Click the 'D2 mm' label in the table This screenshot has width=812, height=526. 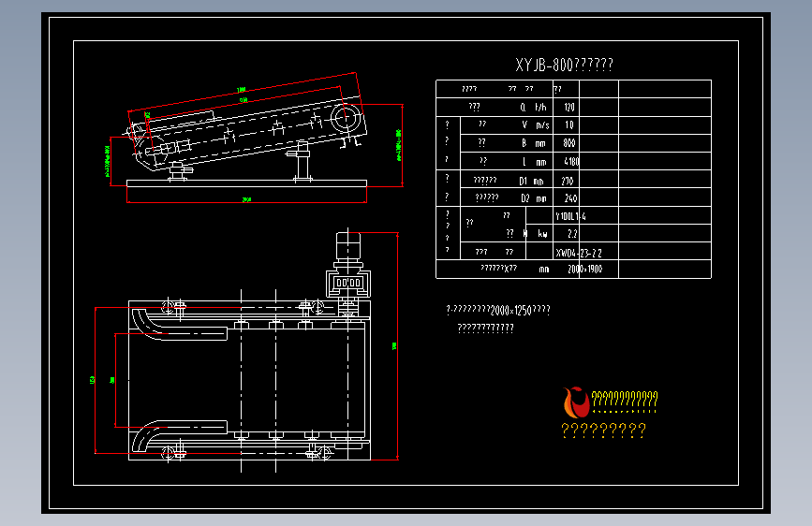click(534, 198)
